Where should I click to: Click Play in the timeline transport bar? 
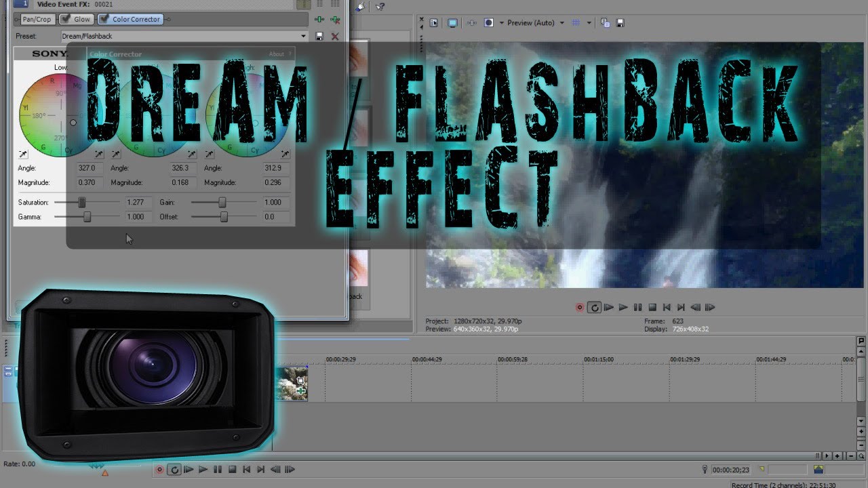(x=203, y=469)
